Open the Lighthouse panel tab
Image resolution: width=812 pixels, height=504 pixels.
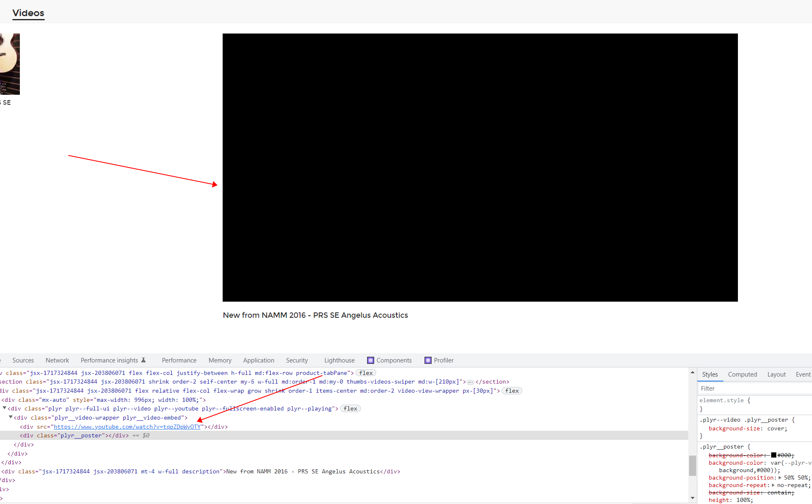click(x=339, y=360)
